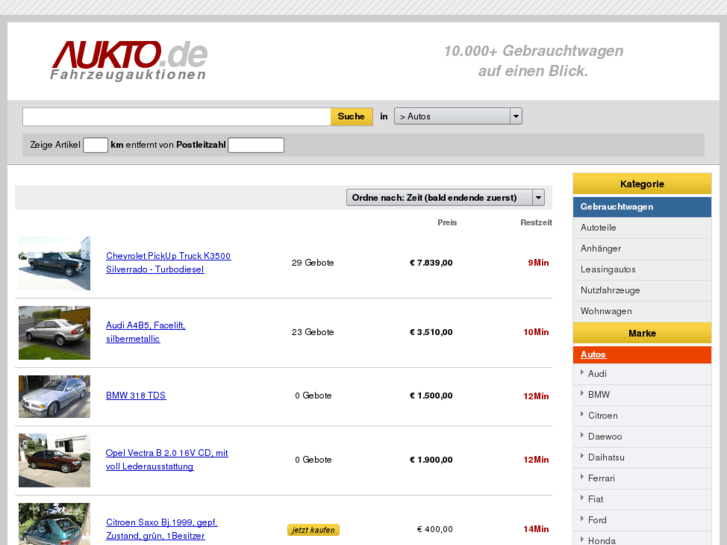Select the Gebrauchtwagen category
The width and height of the screenshot is (727, 545).
click(x=642, y=207)
